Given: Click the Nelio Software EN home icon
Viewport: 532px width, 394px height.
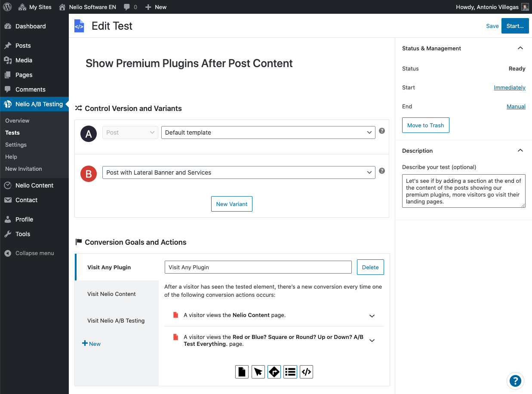Looking at the screenshot, I should (62, 7).
